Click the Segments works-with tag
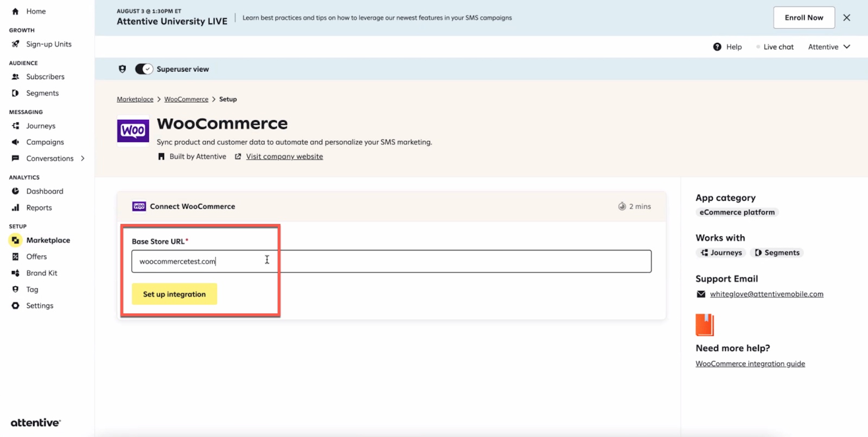 coord(777,253)
